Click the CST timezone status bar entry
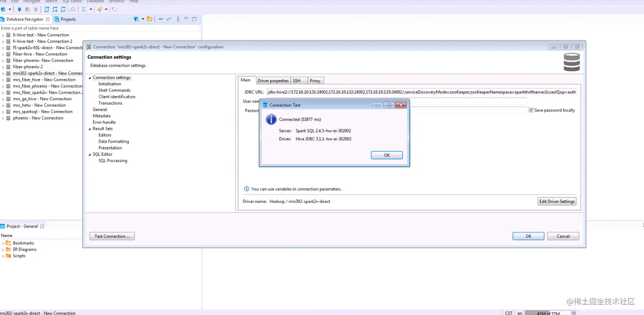Image resolution: width=644 pixels, height=315 pixels. 509,313
